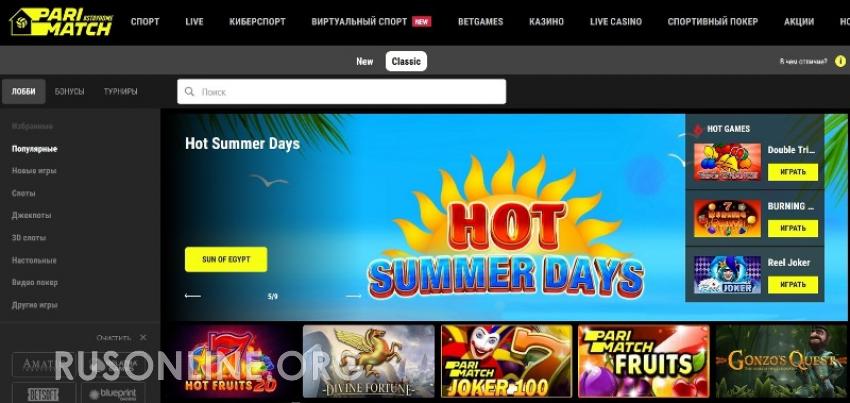Toggle the Betsoft provider filter
The height and width of the screenshot is (403, 850).
pyautogui.click(x=44, y=393)
